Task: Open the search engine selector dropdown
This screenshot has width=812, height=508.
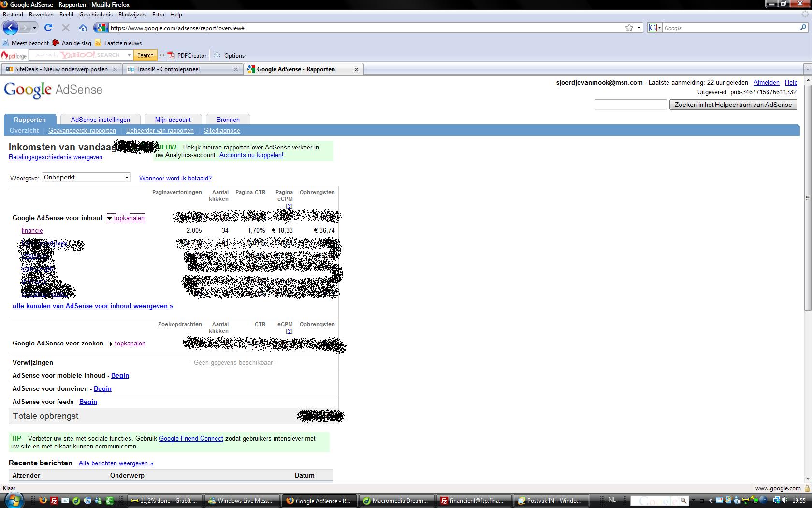Action: (x=654, y=28)
